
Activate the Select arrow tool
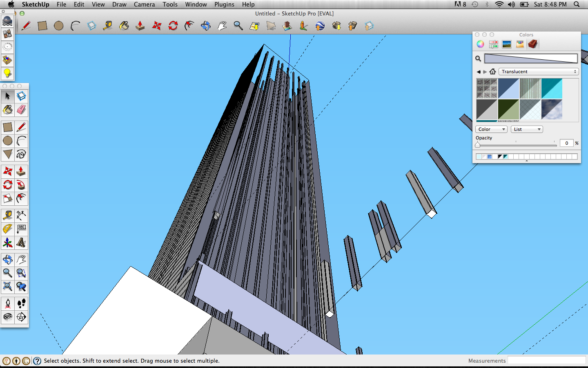point(7,96)
